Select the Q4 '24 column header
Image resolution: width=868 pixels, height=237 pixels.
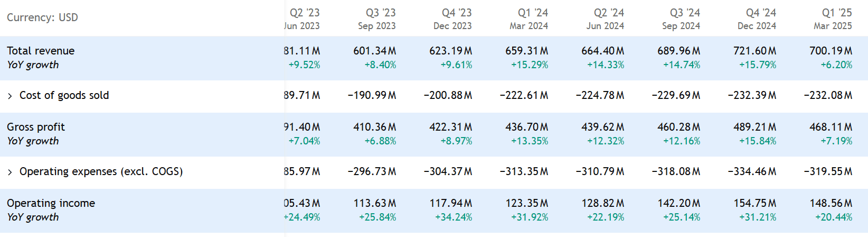click(760, 13)
